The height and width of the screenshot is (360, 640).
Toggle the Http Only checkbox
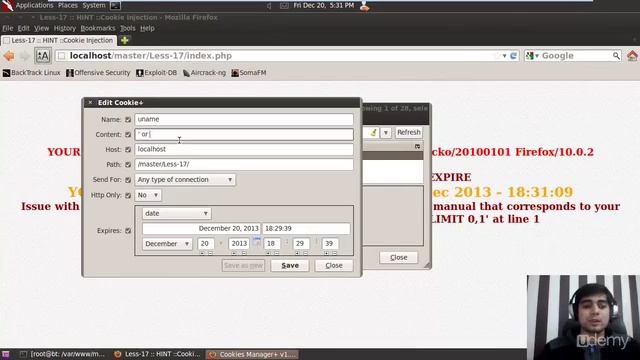(x=128, y=196)
